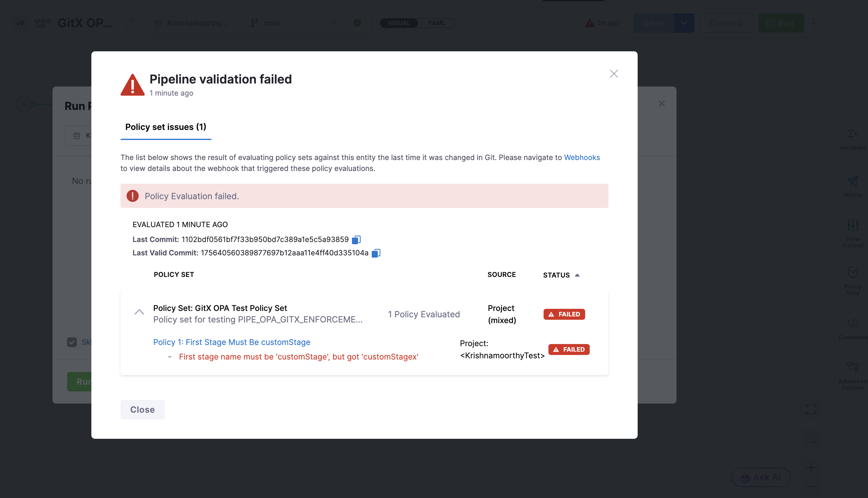Open the Notify side panel

pos(853,186)
